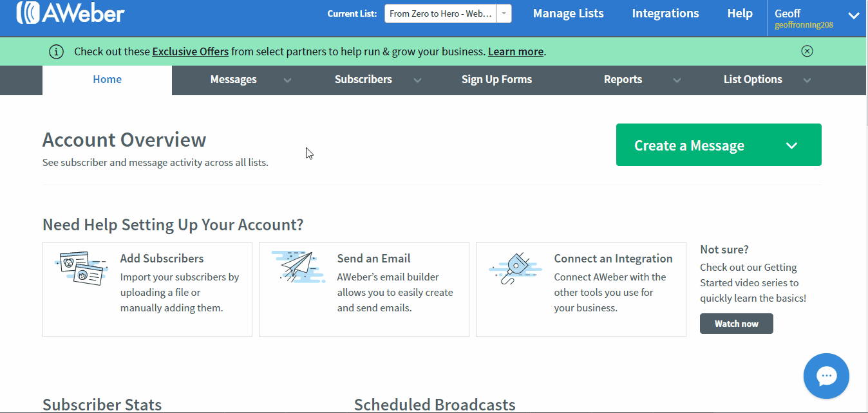Open the Subscribers tab

pyautogui.click(x=363, y=80)
